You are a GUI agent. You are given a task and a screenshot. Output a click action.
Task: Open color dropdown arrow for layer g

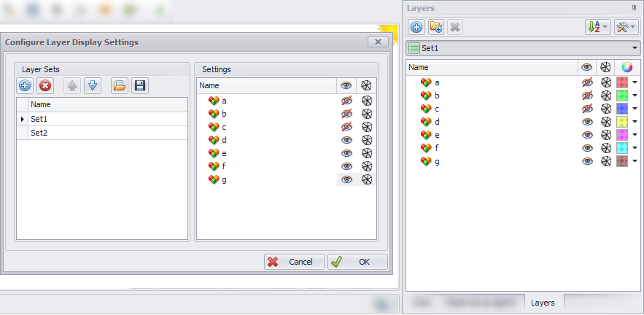635,161
